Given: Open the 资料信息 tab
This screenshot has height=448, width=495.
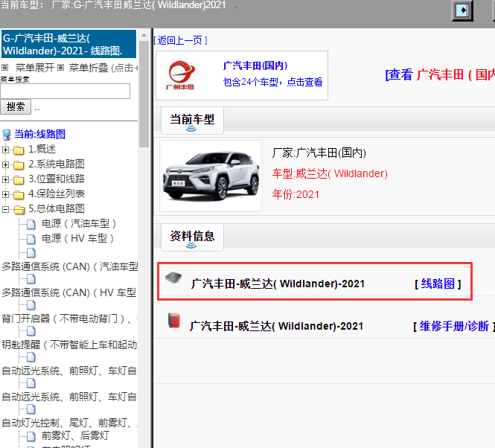Looking at the screenshot, I should [x=192, y=237].
